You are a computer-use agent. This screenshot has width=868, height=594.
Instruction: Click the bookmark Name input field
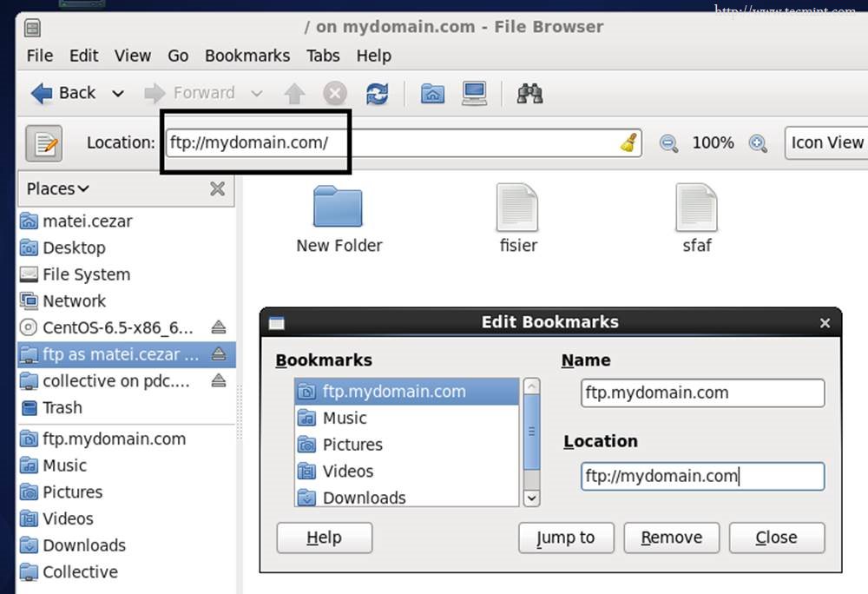point(702,393)
